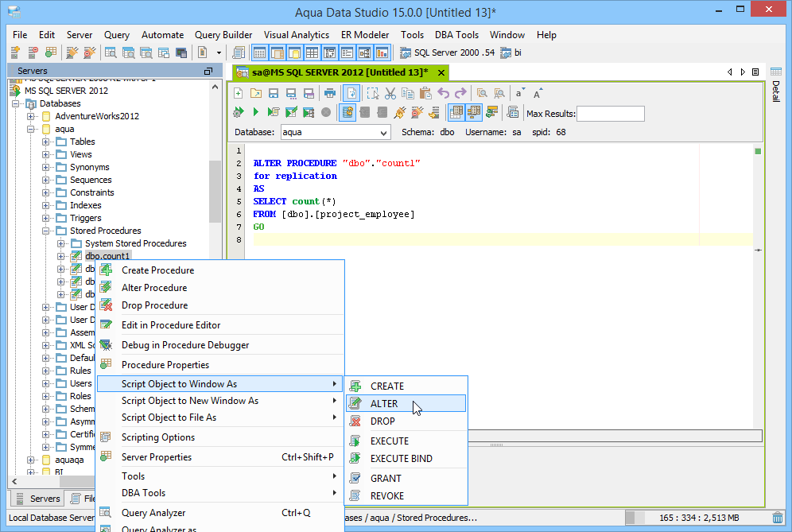The image size is (792, 532).
Task: Switch to the Servers bottom tab
Action: [x=38, y=499]
